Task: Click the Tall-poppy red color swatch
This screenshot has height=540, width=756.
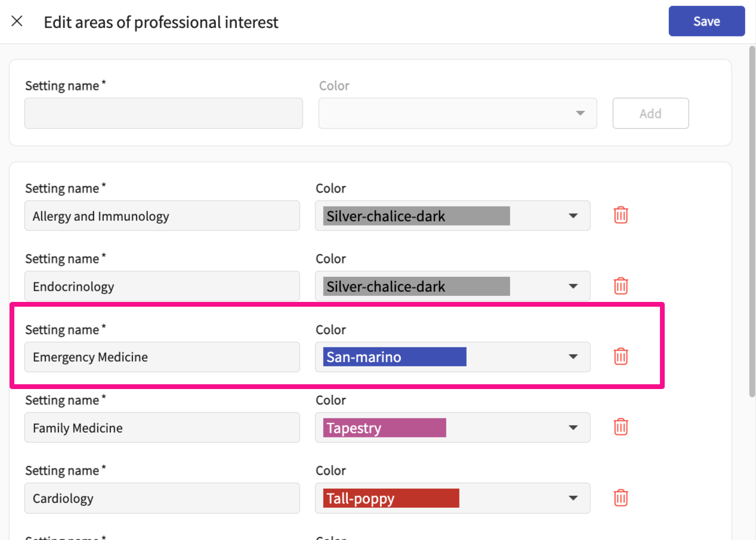Action: pos(391,498)
